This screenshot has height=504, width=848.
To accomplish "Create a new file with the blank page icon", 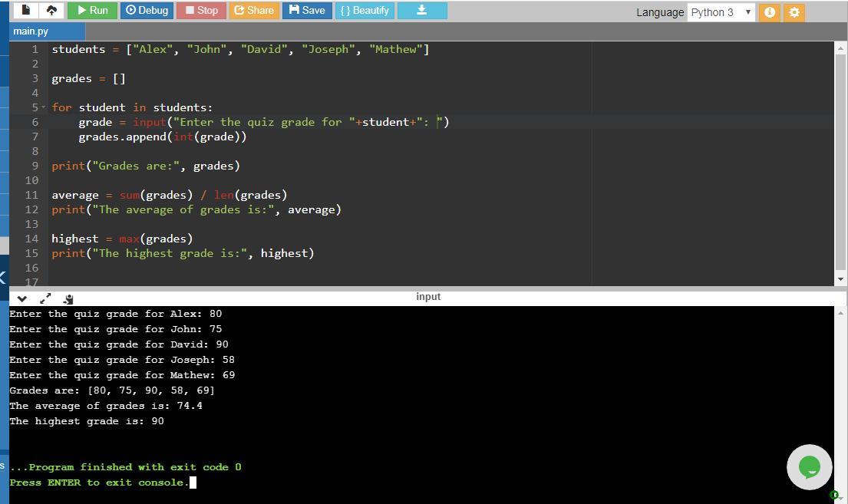I will [x=26, y=11].
